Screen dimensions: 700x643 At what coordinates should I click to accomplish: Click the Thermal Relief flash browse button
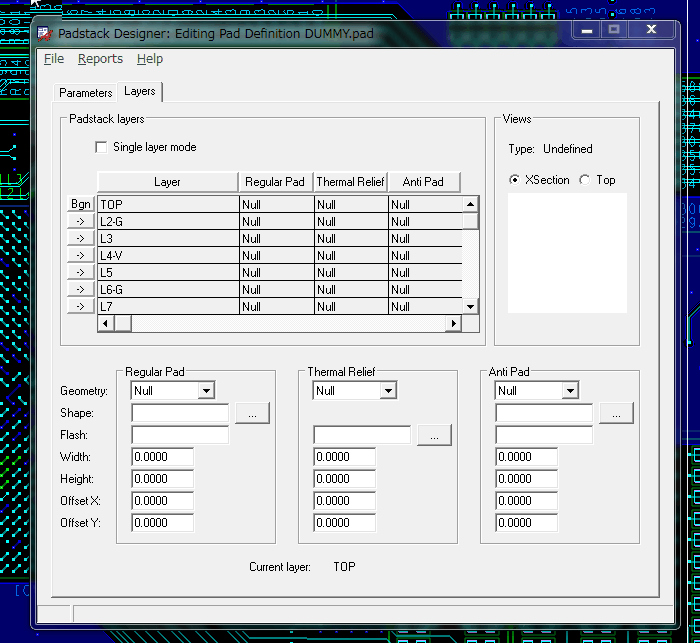click(x=434, y=435)
